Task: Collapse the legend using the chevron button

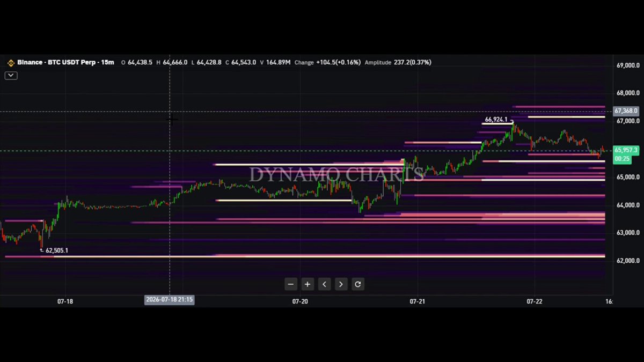Action: (11, 76)
